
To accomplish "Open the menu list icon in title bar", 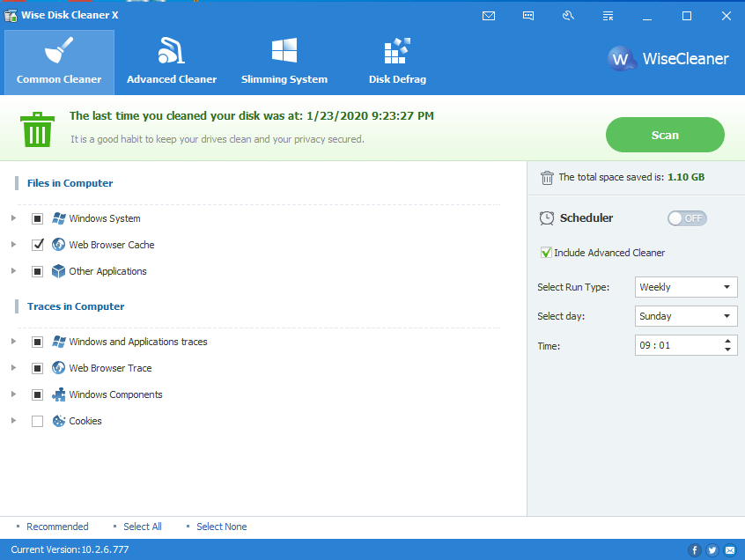I will (x=608, y=16).
